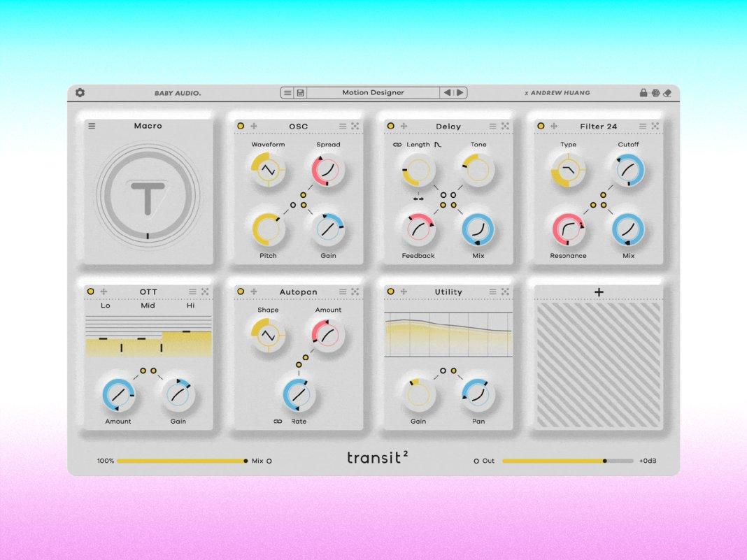Click the move handle on the Utility module

coord(404,292)
